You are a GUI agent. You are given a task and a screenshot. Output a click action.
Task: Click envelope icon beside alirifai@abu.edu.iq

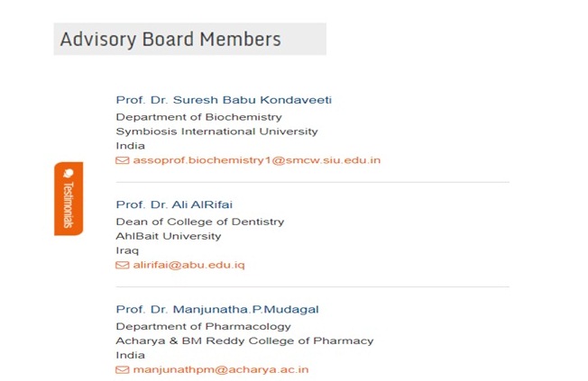click(123, 265)
